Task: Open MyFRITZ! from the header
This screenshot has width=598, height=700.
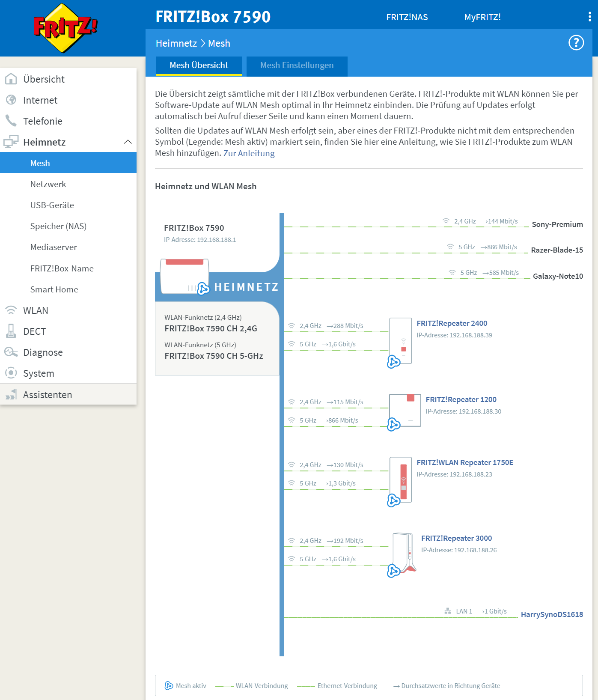Action: click(482, 17)
